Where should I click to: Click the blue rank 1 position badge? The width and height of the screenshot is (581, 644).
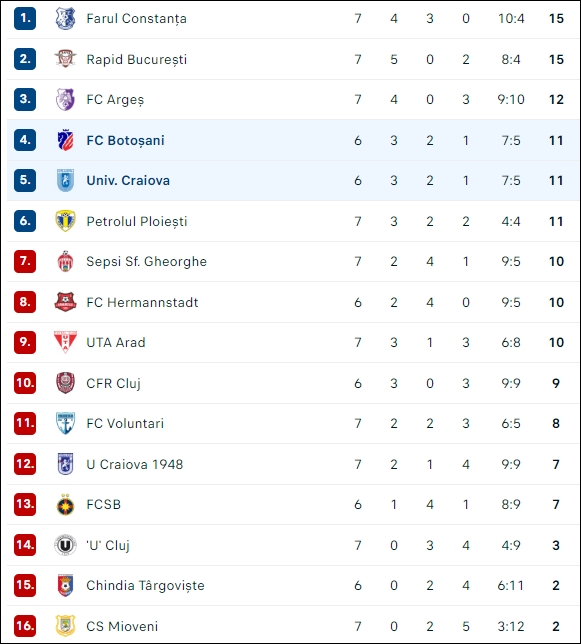25,18
